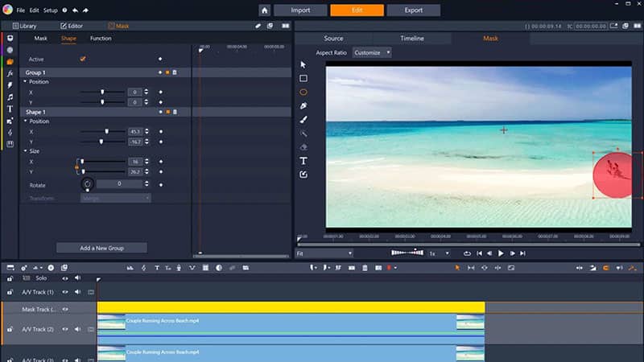The image size is (644, 362).
Task: Toggle visibility of A/V Track (1)
Action: (x=65, y=292)
